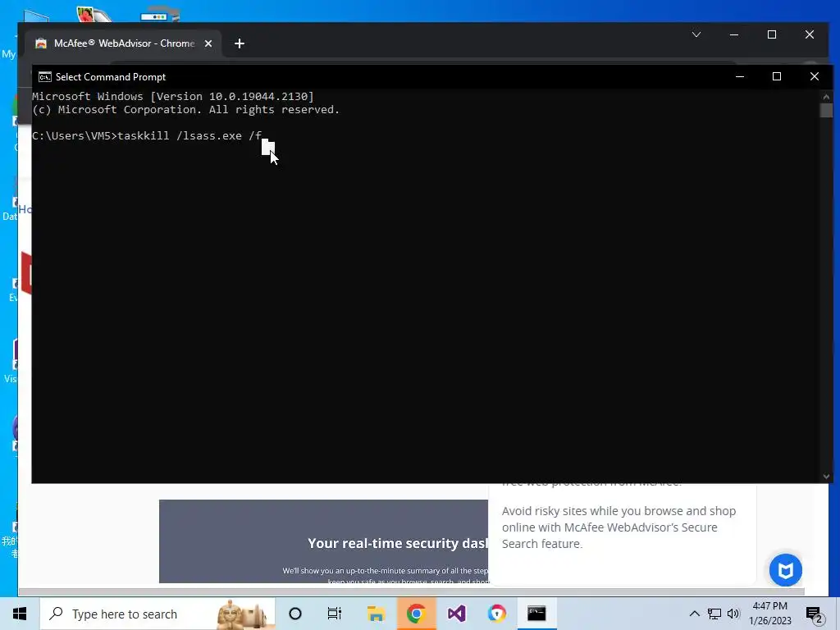This screenshot has height=630, width=840.
Task: Open the notification center icon
Action: pos(815,614)
